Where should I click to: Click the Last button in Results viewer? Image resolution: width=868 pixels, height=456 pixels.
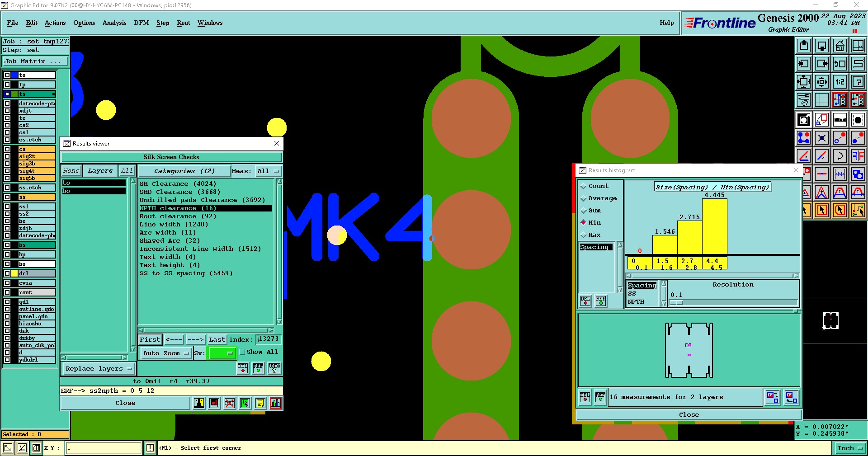click(217, 339)
